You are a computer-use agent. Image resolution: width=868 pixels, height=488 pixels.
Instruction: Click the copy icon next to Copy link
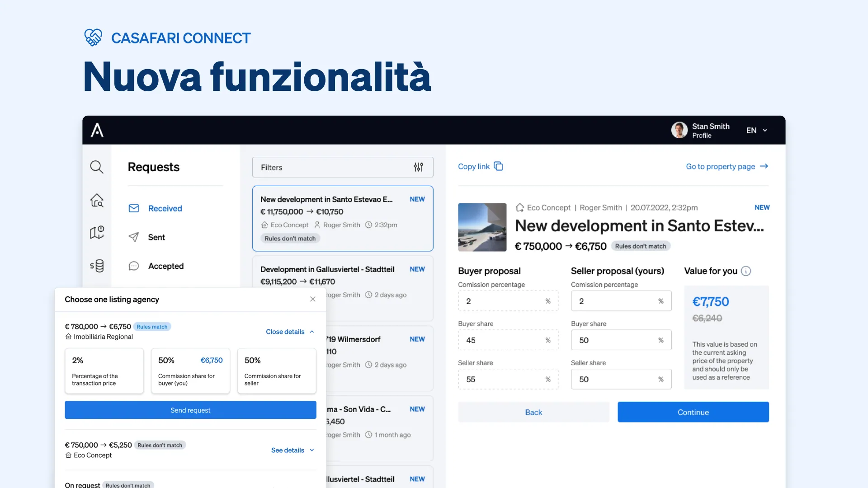(498, 166)
